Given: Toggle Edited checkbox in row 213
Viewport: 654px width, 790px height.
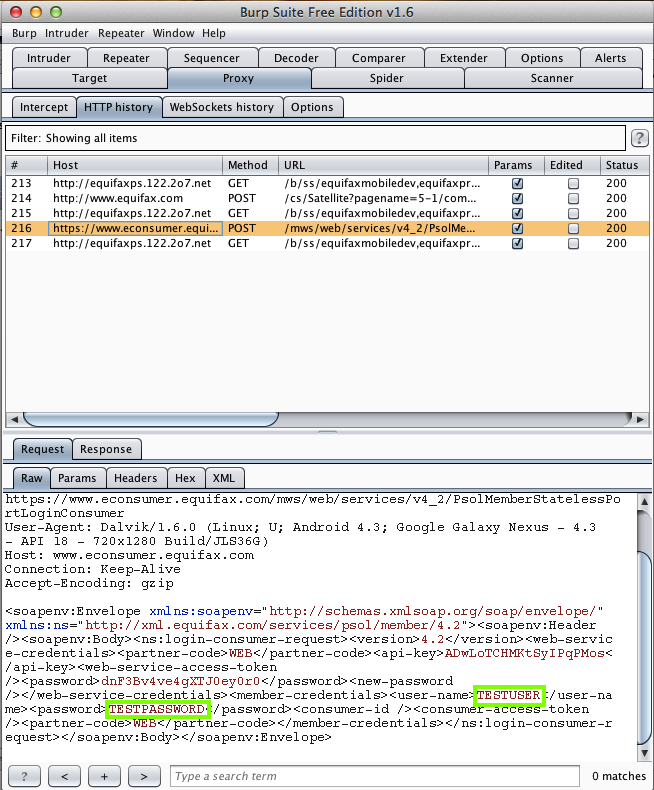Looking at the screenshot, I should pos(573,183).
